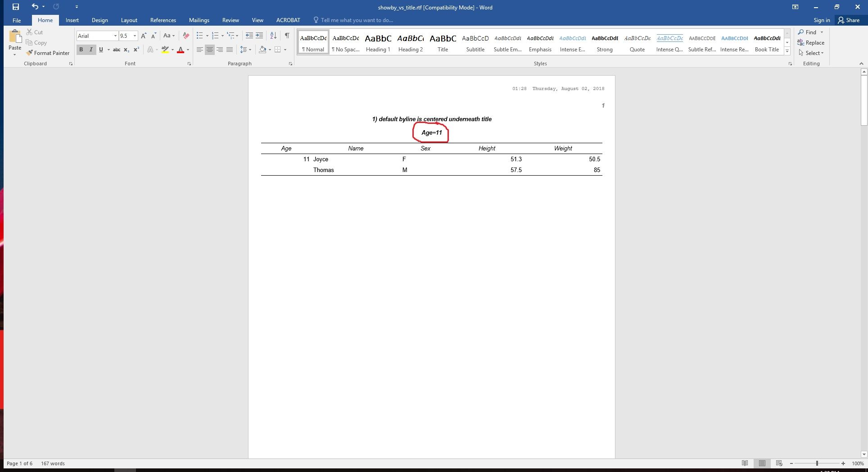Toggle italic formatting
Viewport: 868px width, 472px height.
pos(90,50)
